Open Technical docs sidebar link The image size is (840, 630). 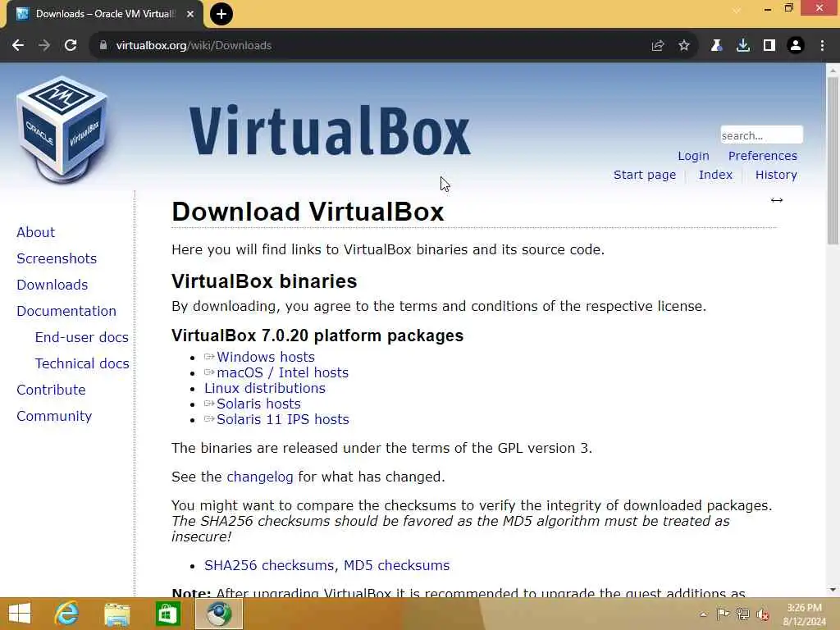pos(82,363)
